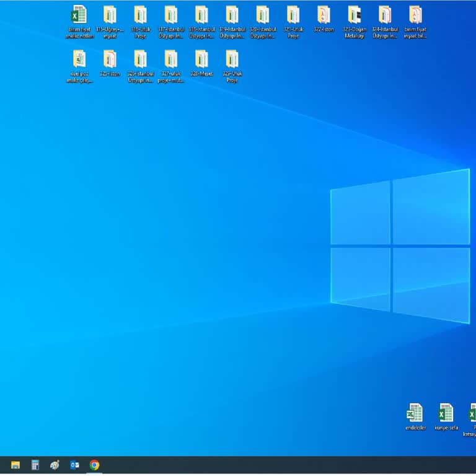Switch to Google Chrome in the taskbar
Viewport: 476px width, 476px height.
tap(94, 465)
